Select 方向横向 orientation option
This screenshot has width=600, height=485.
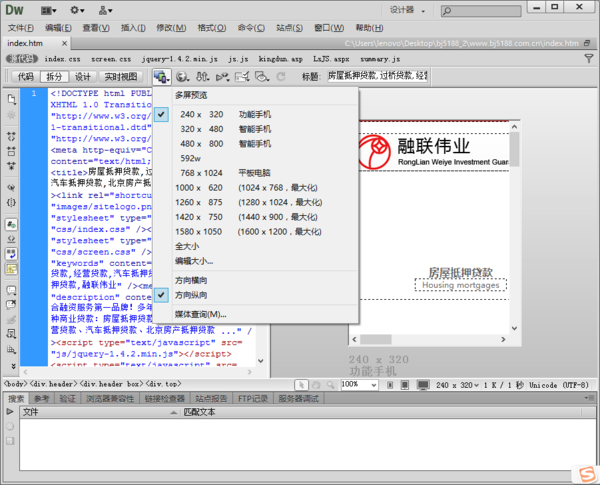coord(256,280)
